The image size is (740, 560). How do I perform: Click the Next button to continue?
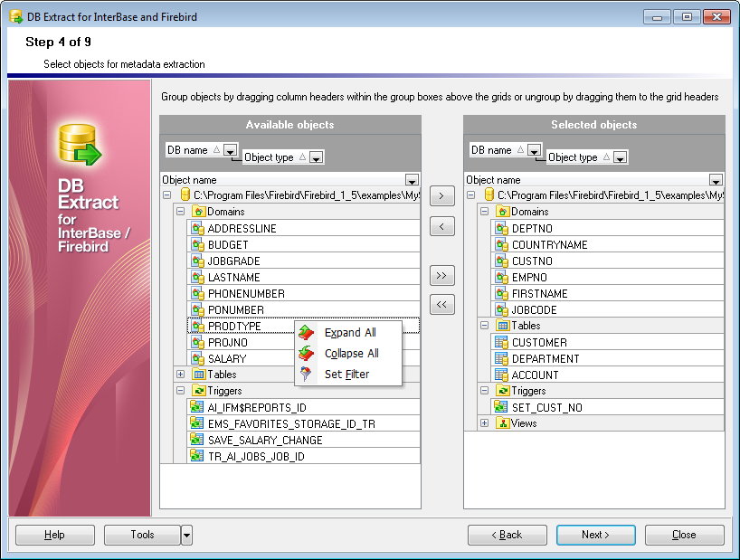[596, 535]
